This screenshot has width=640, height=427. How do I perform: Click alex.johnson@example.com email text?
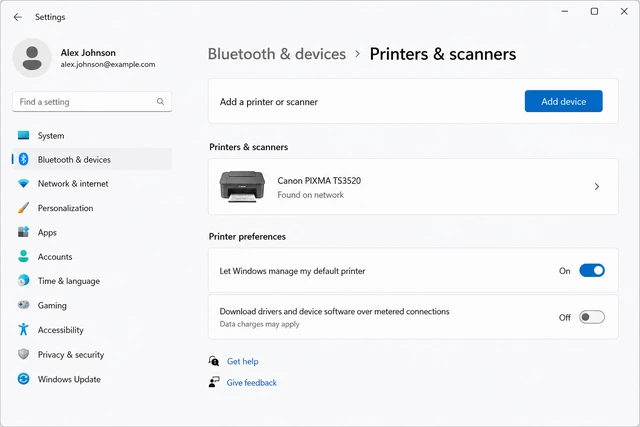click(x=108, y=64)
